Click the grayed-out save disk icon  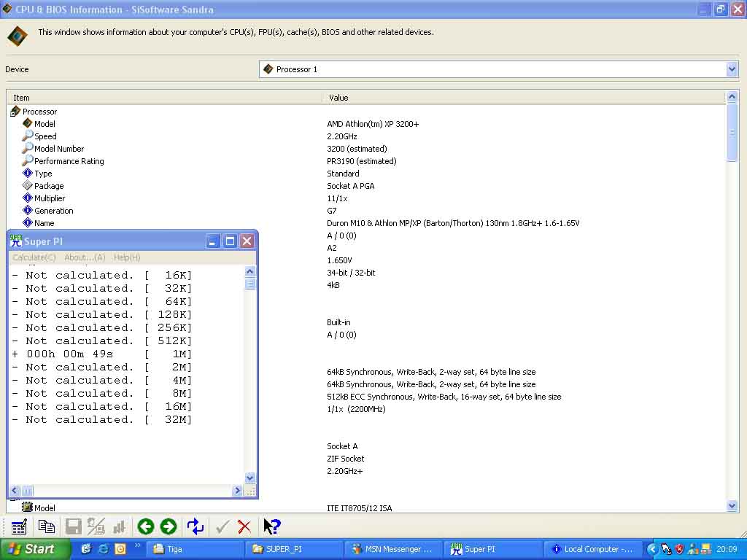[74, 526]
